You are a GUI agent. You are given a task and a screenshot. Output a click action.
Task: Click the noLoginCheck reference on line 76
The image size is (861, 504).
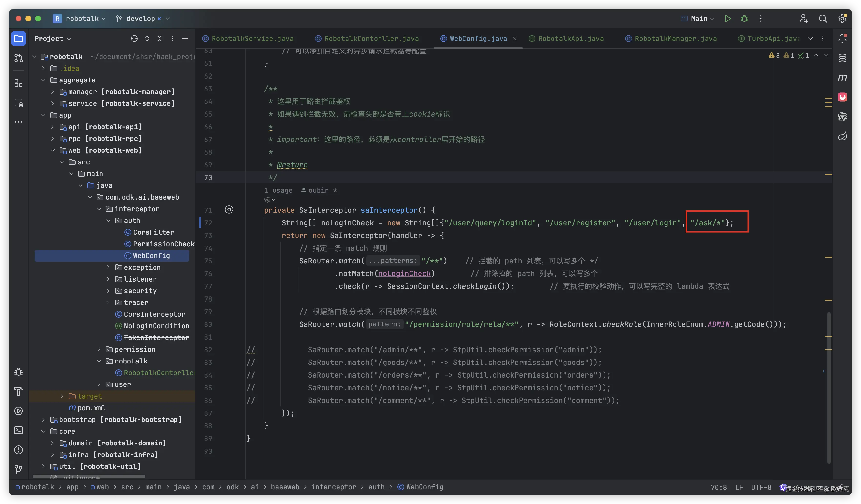point(404,273)
